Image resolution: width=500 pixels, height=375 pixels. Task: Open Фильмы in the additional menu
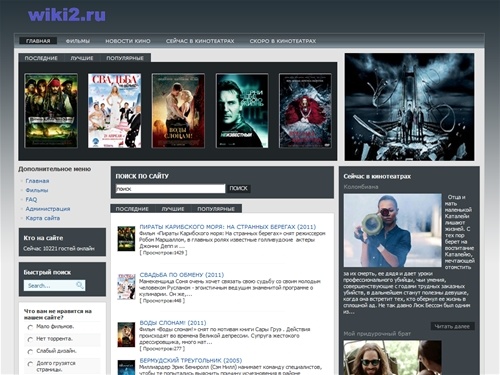37,190
